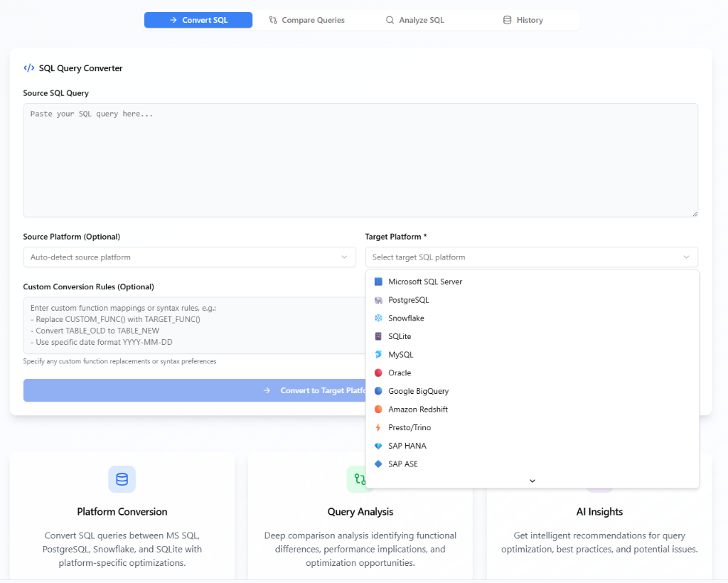Click the custom function replacements hint text
Image resolution: width=728 pixels, height=583 pixels.
pyautogui.click(x=119, y=361)
